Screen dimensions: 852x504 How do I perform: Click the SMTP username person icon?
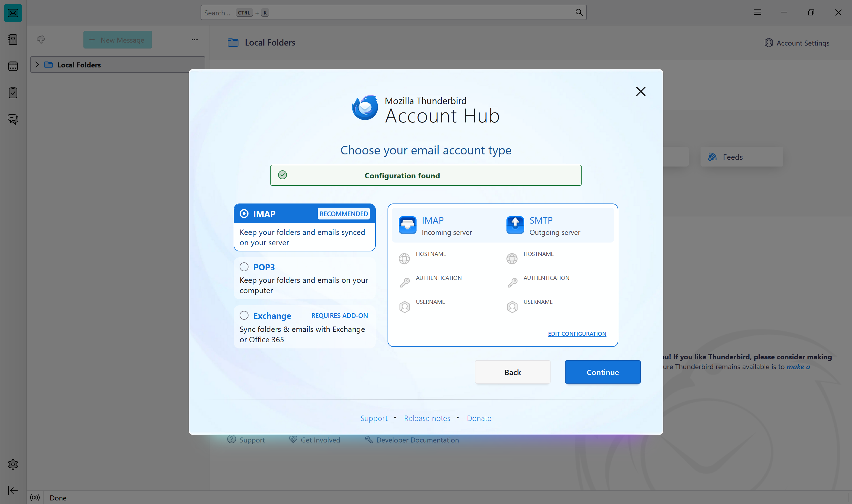(512, 307)
